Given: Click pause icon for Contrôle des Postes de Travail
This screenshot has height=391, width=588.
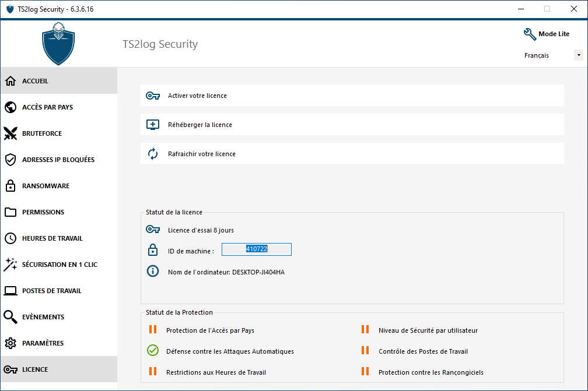Looking at the screenshot, I should pos(365,350).
